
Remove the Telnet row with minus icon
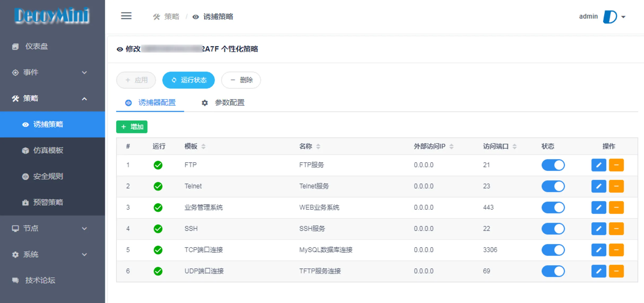pyautogui.click(x=616, y=186)
